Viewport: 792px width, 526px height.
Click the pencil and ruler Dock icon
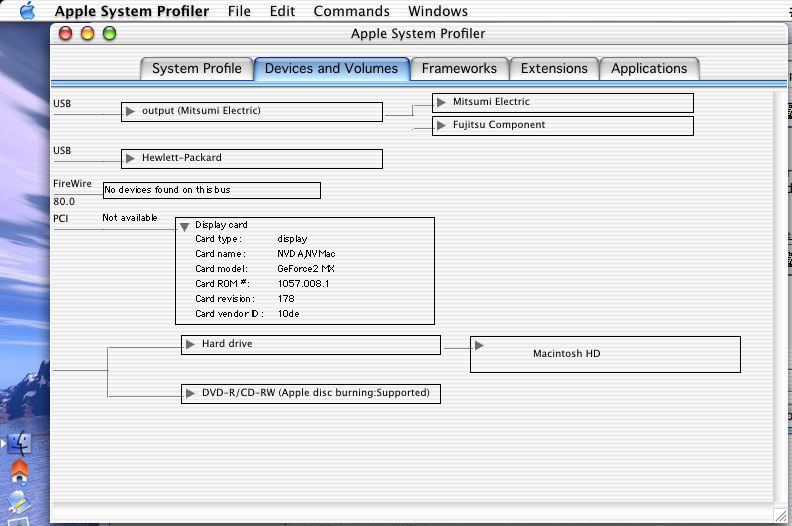(19, 501)
